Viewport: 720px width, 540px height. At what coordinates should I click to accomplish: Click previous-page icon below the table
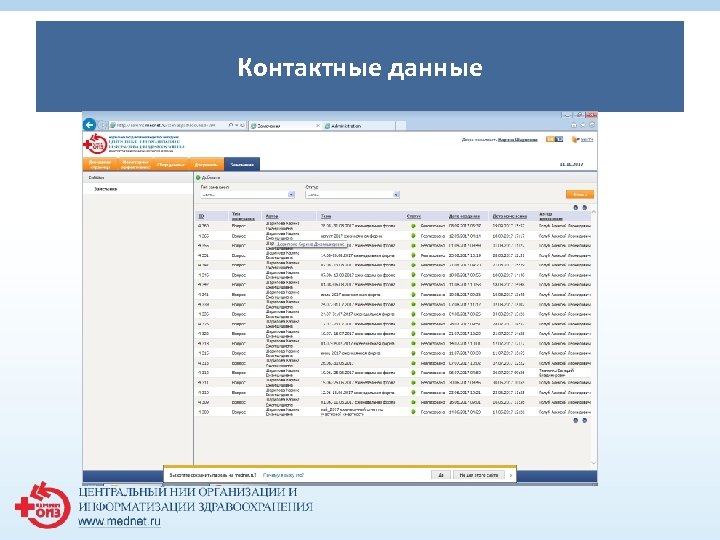[575, 420]
